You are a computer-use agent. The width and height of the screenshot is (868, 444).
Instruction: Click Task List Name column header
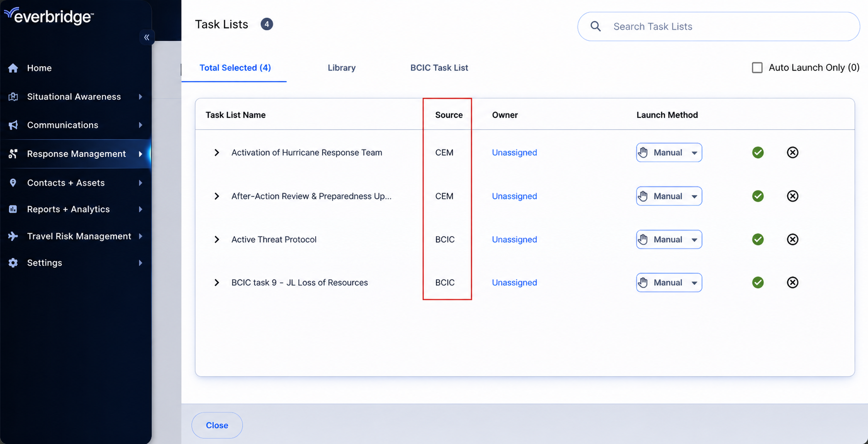(235, 115)
